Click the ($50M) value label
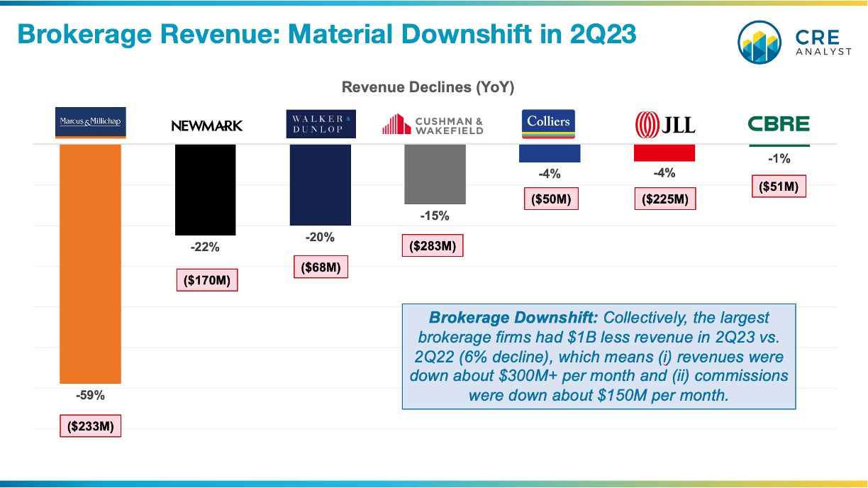Image resolution: width=868 pixels, height=488 pixels. (x=551, y=199)
